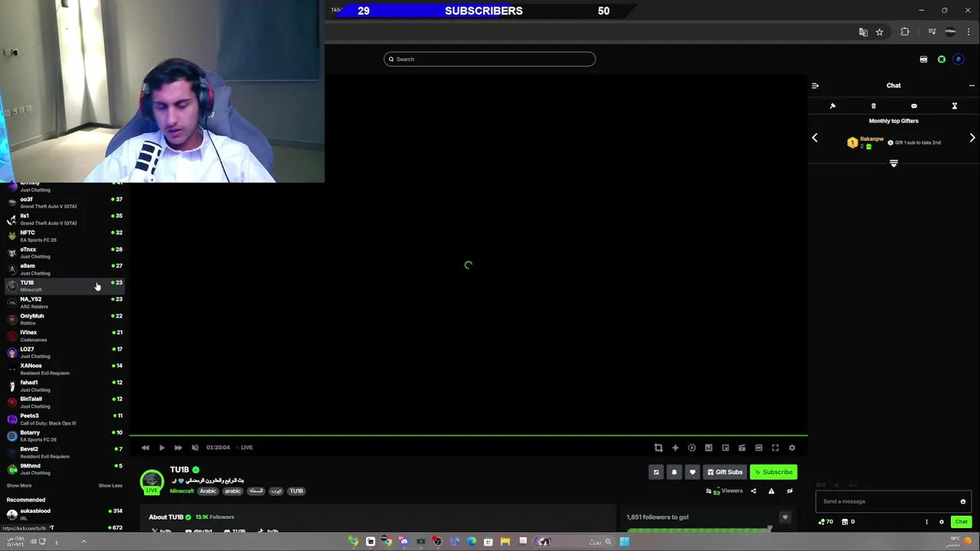Click Show Less in sidebar

(x=110, y=485)
